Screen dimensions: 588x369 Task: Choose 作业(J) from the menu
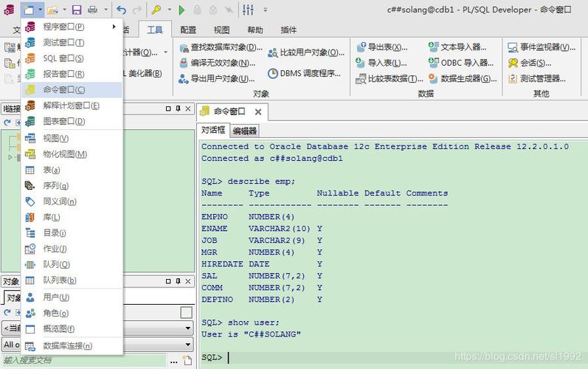(72, 249)
